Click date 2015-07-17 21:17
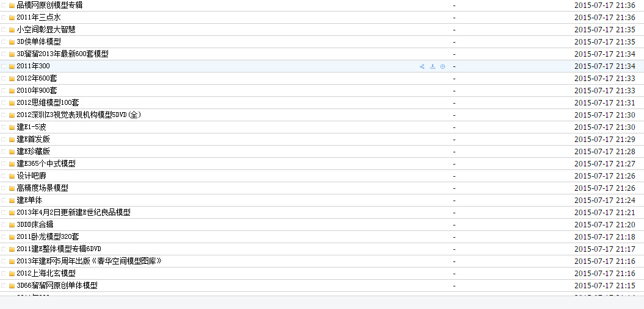 click(x=604, y=249)
